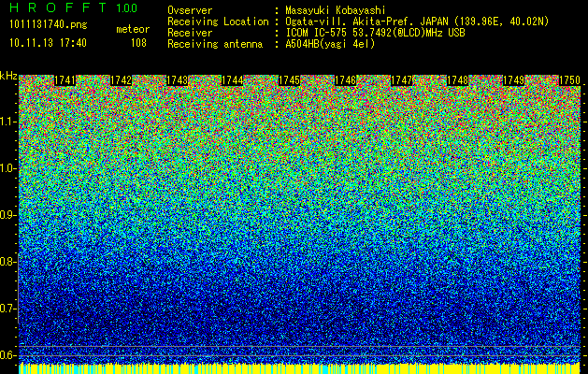Image resolution: width=588 pixels, height=374 pixels.
Task: Click the 1749 time marker
Action: pyautogui.click(x=513, y=80)
